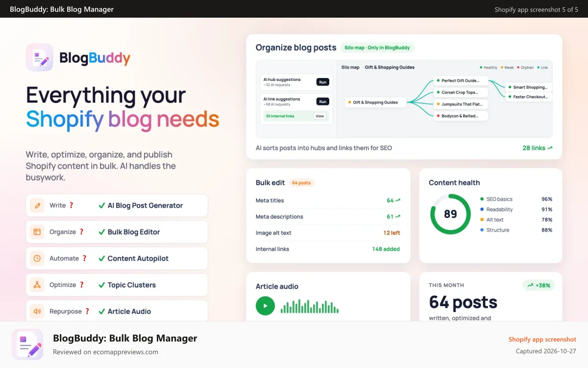Click the checkmark before Topic Clusters
588x368 pixels.
pyautogui.click(x=101, y=285)
